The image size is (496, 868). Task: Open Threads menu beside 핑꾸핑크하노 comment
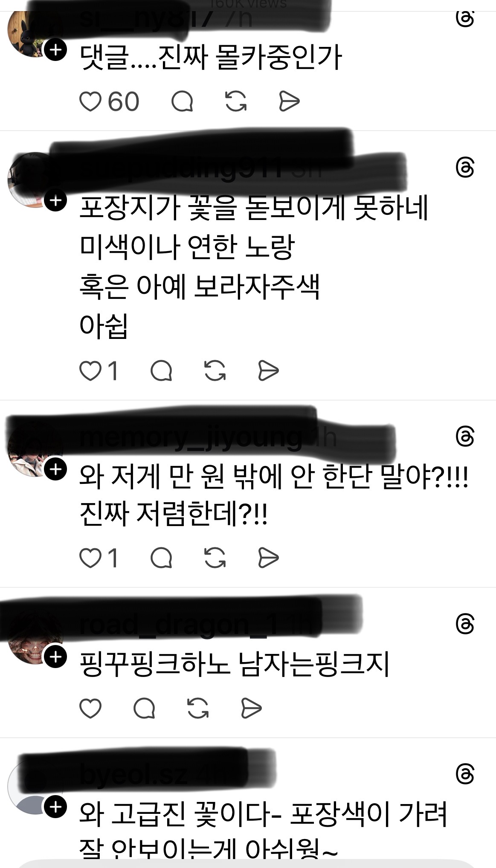click(465, 624)
